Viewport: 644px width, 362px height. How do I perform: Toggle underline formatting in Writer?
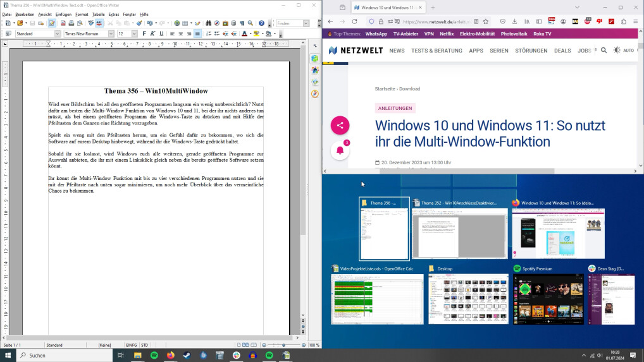161,33
